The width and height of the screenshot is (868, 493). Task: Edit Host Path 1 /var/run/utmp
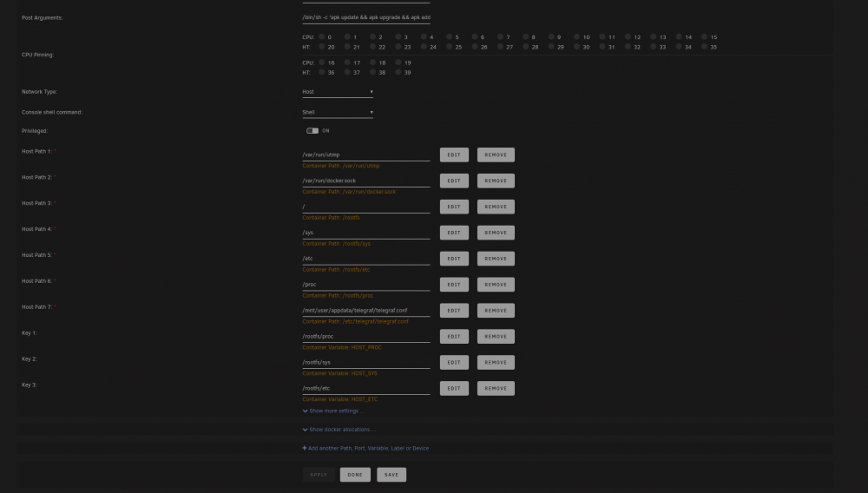[x=454, y=154]
